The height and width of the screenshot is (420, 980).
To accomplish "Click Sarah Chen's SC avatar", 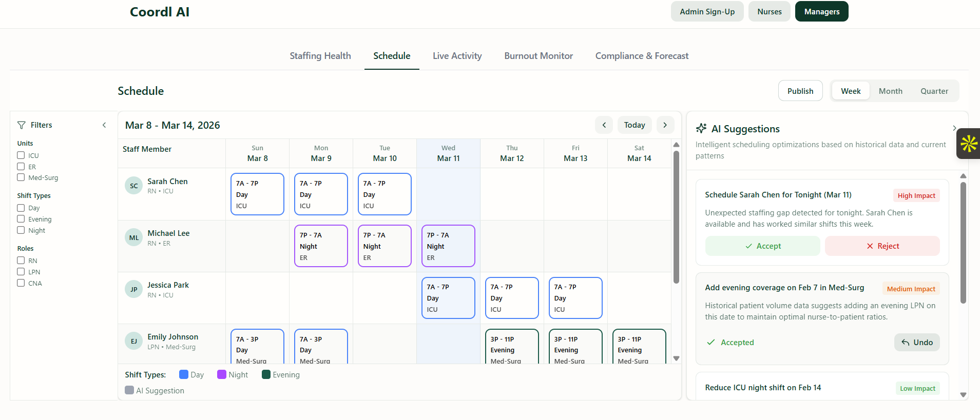I will click(x=133, y=186).
